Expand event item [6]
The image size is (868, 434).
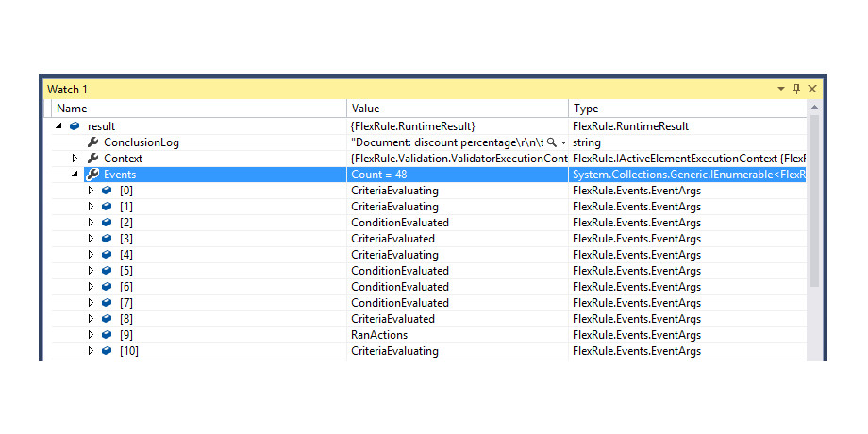(91, 287)
